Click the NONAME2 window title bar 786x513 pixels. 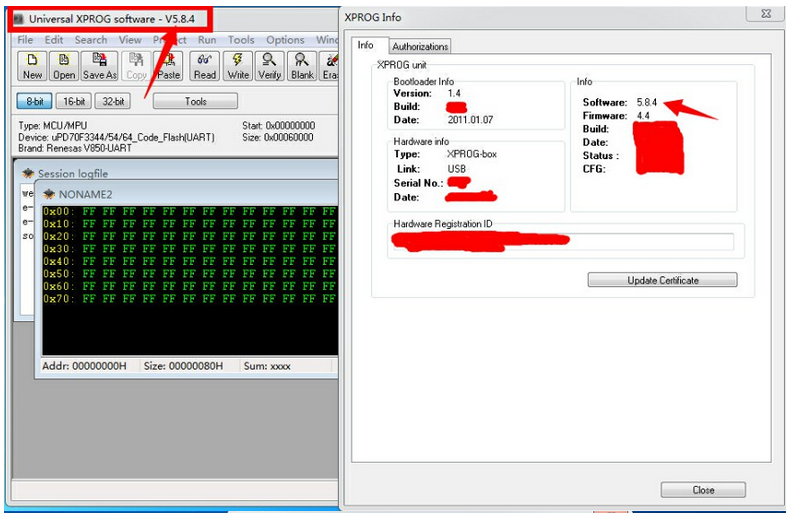coord(188,194)
